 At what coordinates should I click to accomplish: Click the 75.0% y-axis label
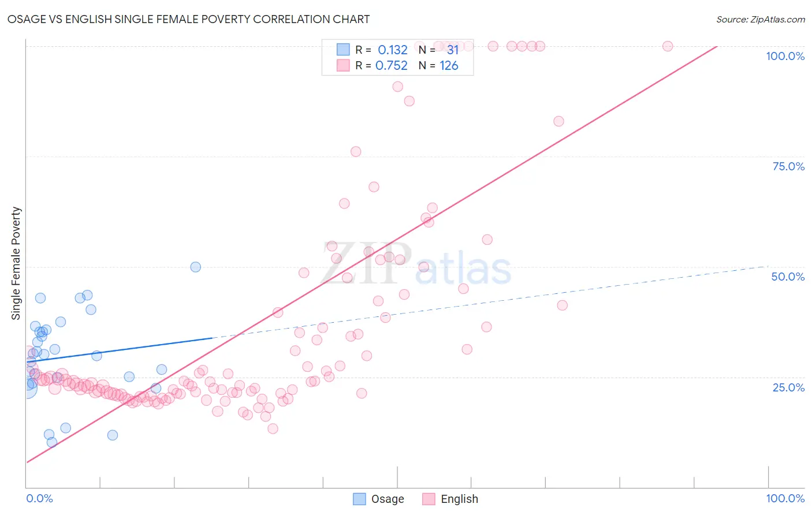coord(788,166)
